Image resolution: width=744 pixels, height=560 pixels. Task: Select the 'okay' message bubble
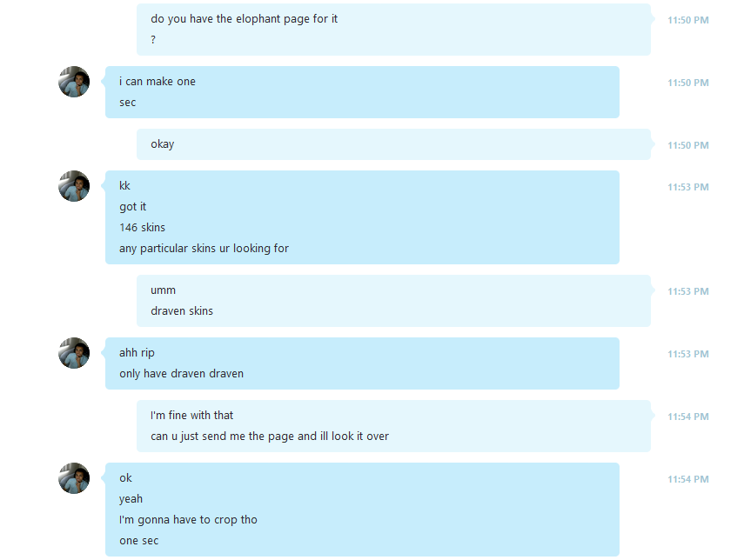[393, 144]
